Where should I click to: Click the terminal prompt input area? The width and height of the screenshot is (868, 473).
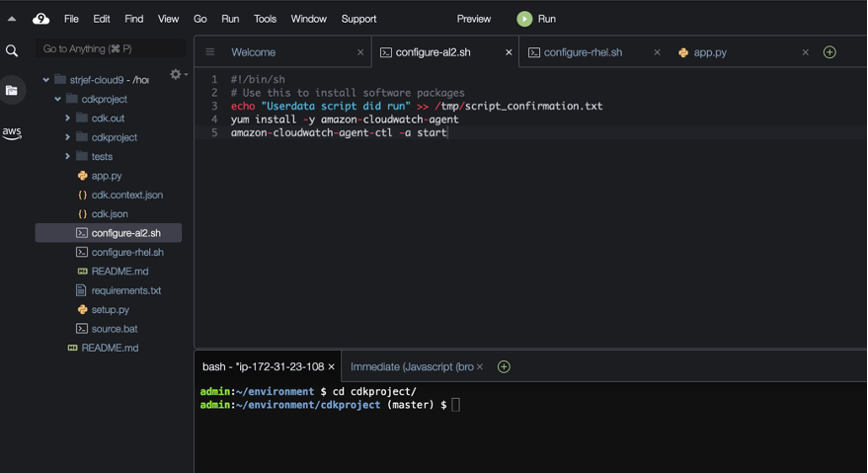[x=455, y=405]
